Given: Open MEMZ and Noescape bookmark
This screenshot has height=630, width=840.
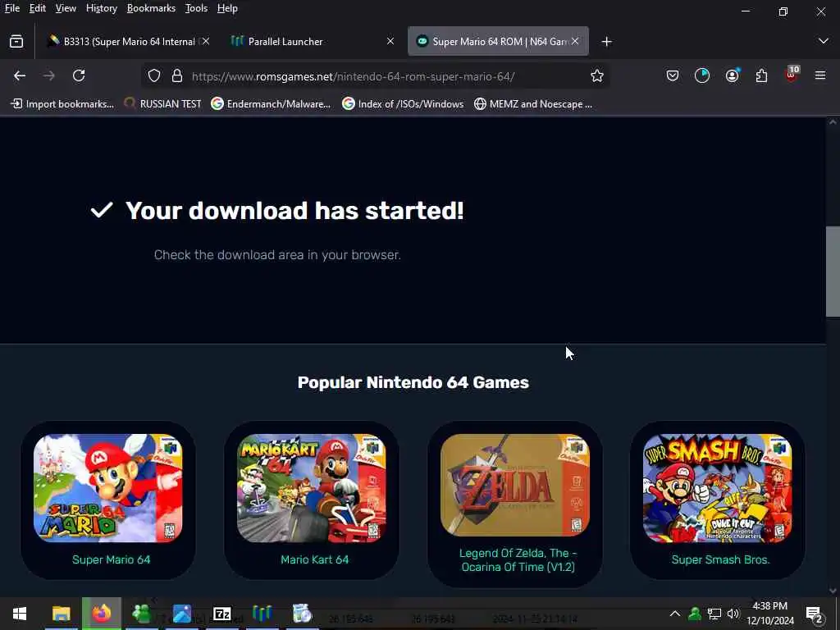Looking at the screenshot, I should [533, 104].
